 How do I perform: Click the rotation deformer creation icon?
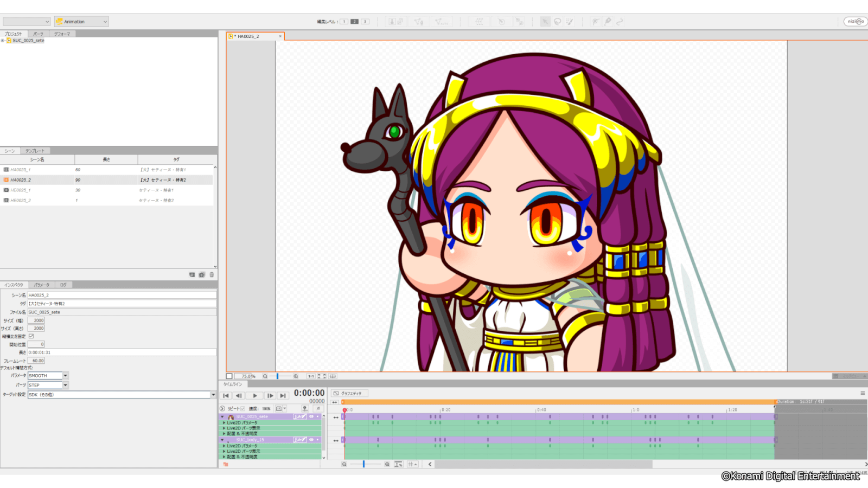(501, 22)
